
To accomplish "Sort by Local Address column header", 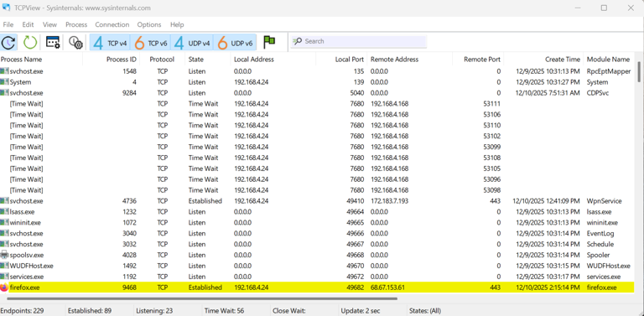I will 273,60.
